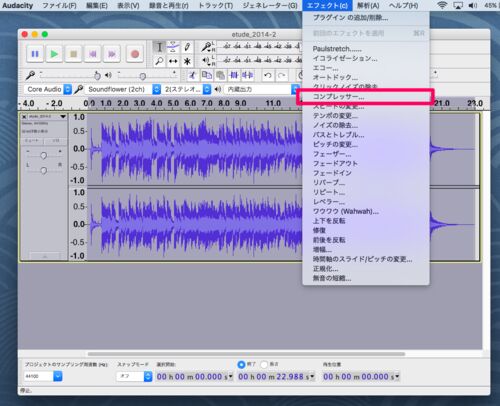Click the mixer toolbar speaker icon
The height and width of the screenshot is (406, 500).
[x=108, y=76]
